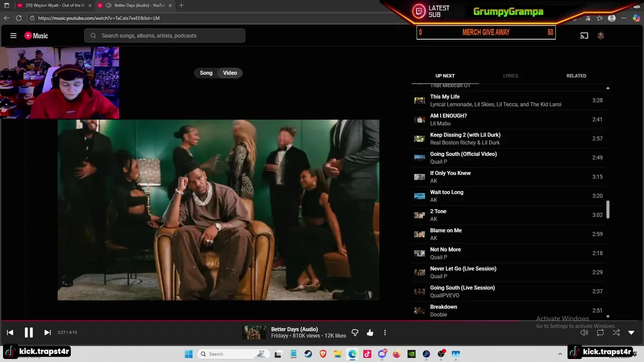Open Brave browser from taskbar
The image size is (644, 362).
coord(323,354)
